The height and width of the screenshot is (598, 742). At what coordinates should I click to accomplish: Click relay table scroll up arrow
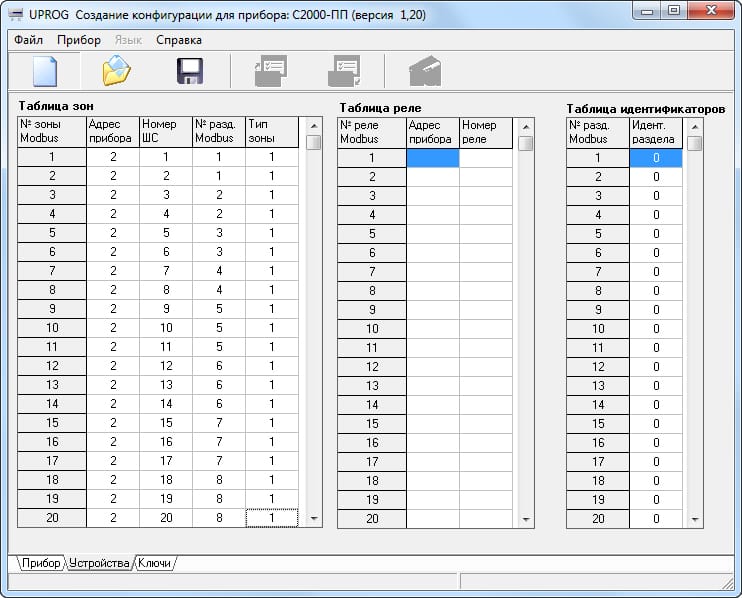pyautogui.click(x=526, y=127)
